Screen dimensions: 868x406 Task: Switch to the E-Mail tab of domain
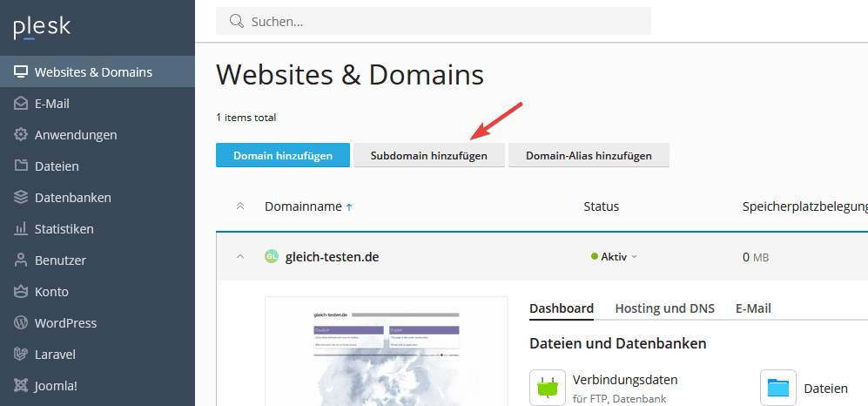(x=753, y=308)
